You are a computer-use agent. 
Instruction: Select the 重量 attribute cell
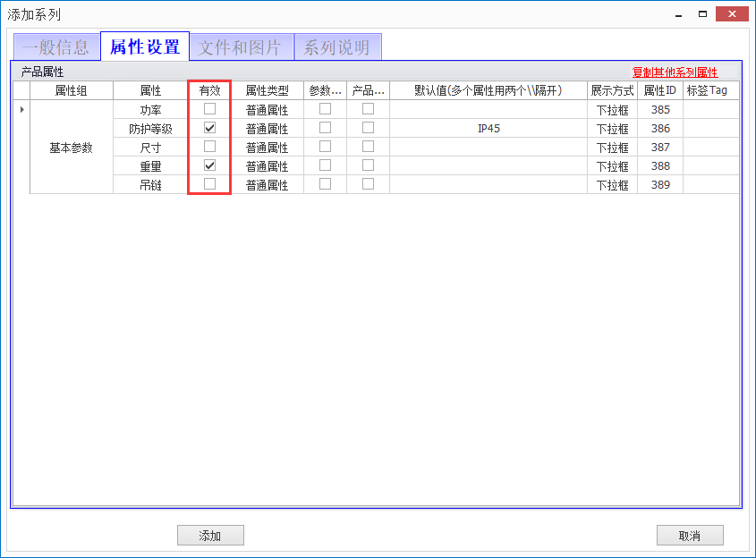click(150, 165)
